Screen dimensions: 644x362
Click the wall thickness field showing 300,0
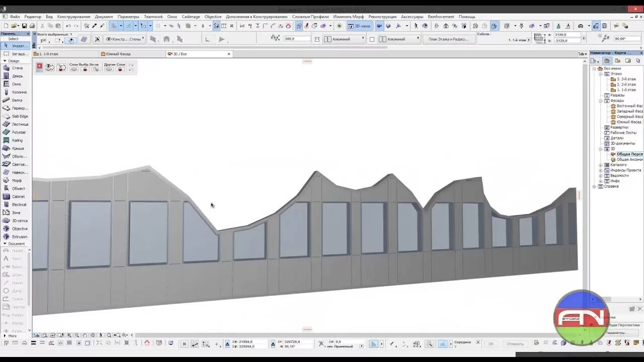click(297, 39)
